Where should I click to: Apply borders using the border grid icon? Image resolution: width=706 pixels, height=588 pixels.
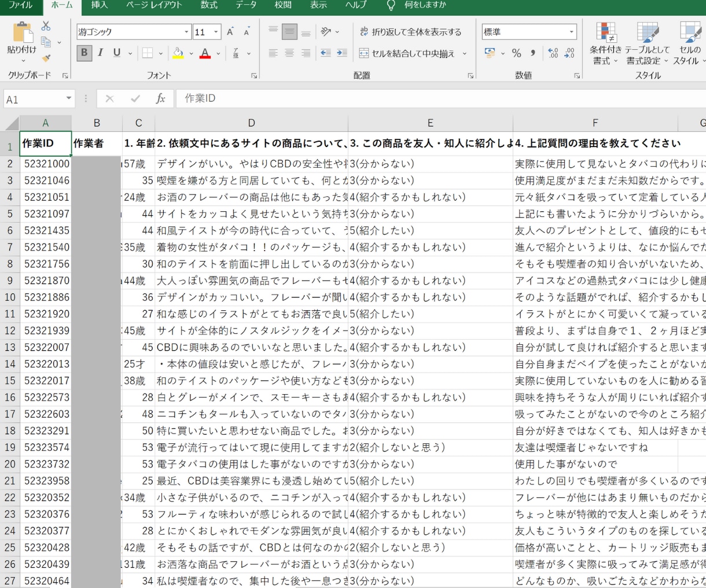148,53
